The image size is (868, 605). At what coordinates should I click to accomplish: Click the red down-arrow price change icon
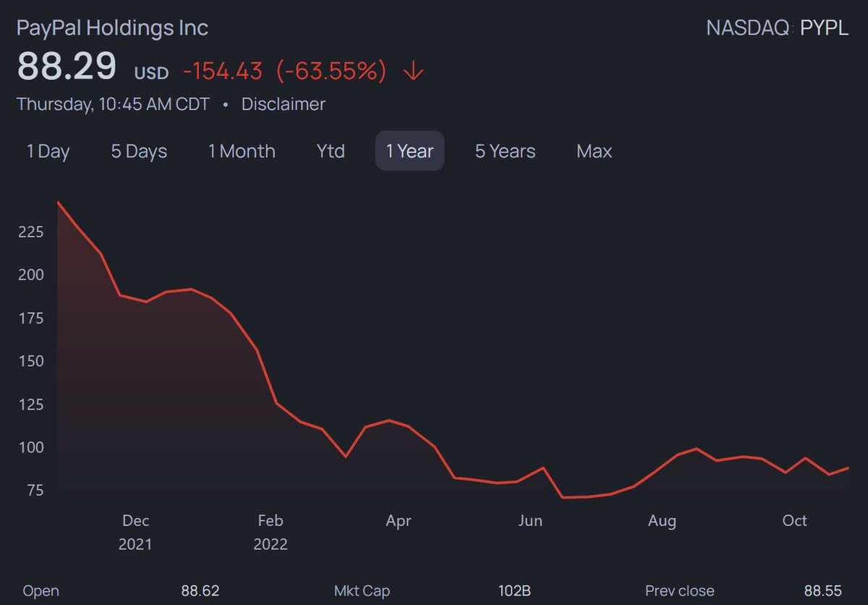pyautogui.click(x=414, y=71)
